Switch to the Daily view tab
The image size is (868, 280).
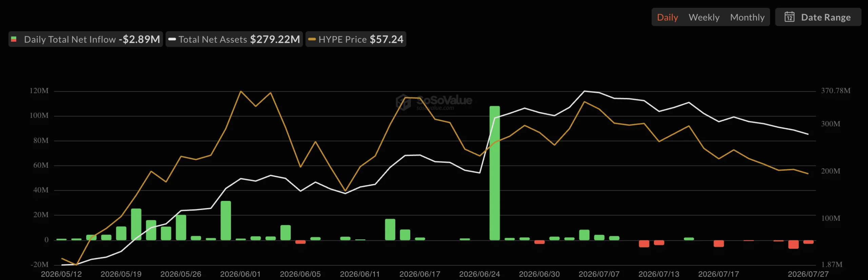667,17
